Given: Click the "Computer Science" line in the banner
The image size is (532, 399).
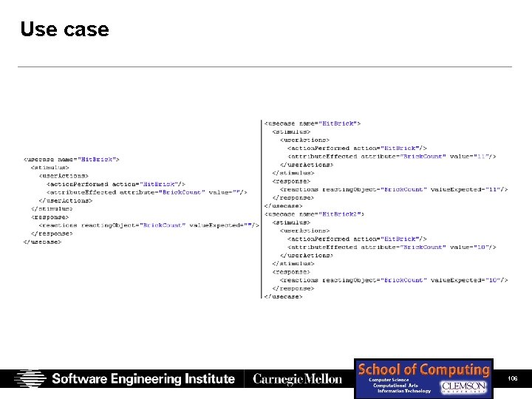Looking at the screenshot, I should (389, 380).
